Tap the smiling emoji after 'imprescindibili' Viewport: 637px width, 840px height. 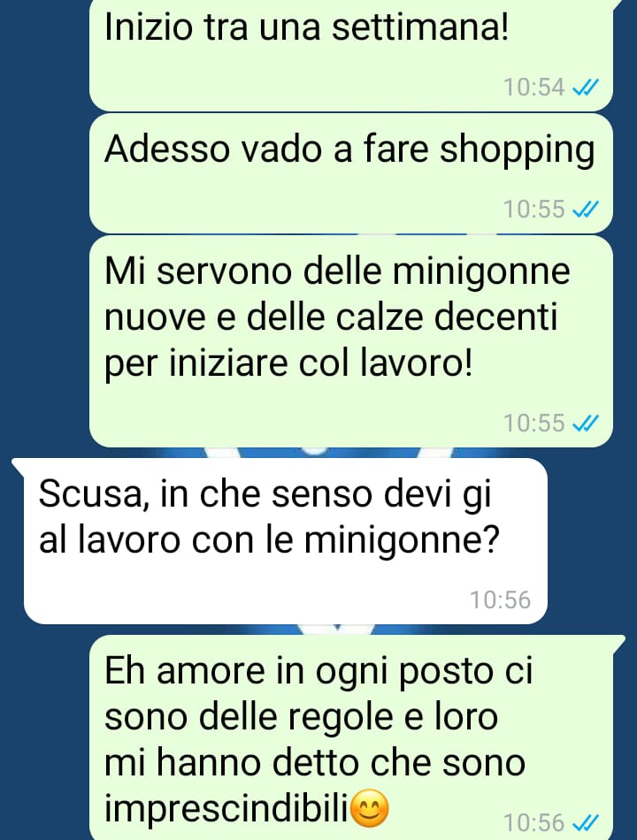click(x=370, y=808)
